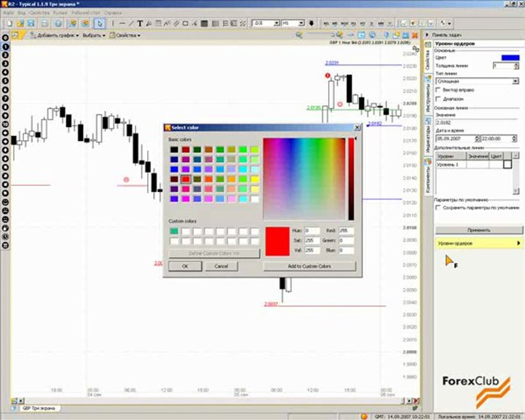Screen dimensions: 525x420
Task: Click the black down arrow toolbar icon
Action: (x=311, y=23)
